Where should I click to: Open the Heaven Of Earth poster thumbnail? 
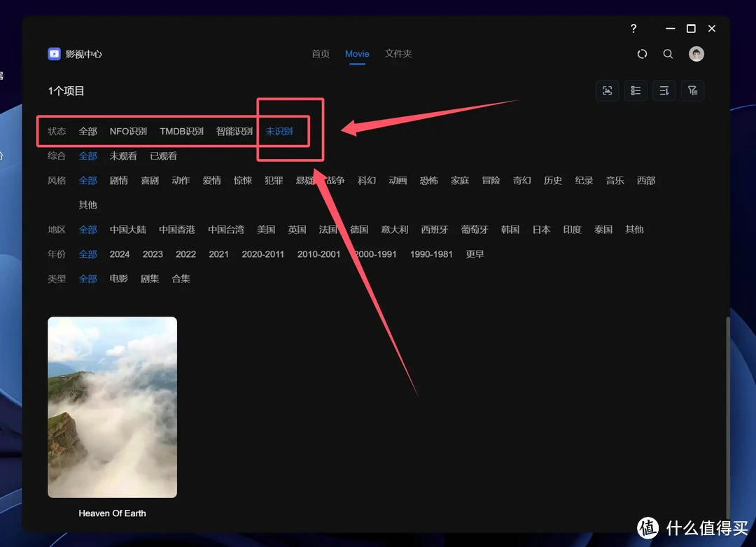(112, 407)
